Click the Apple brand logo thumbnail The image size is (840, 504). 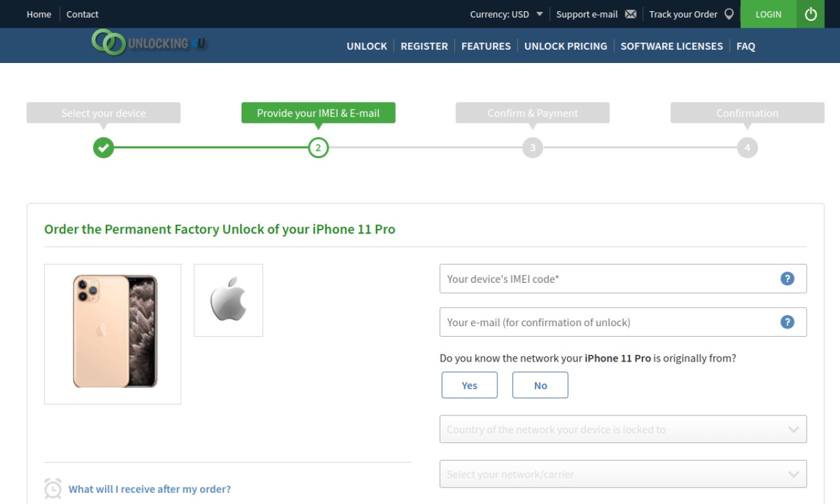[x=228, y=300]
